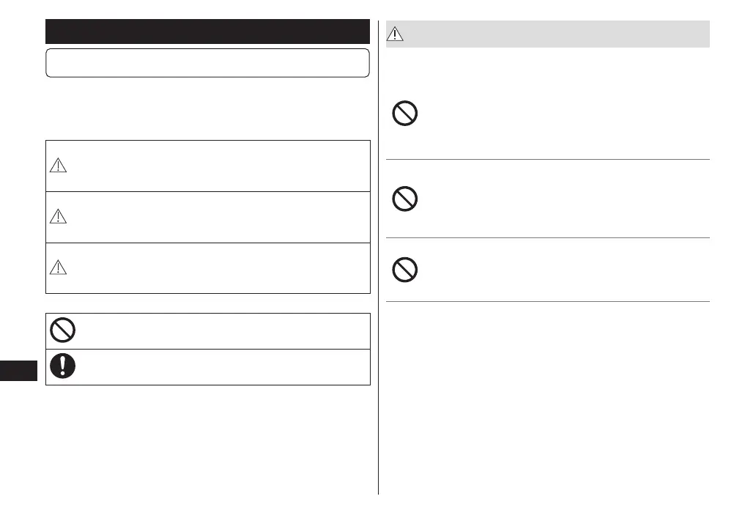Click the prohibition symbol in the two-row symbol table
The width and height of the screenshot is (756, 532).
62,331
